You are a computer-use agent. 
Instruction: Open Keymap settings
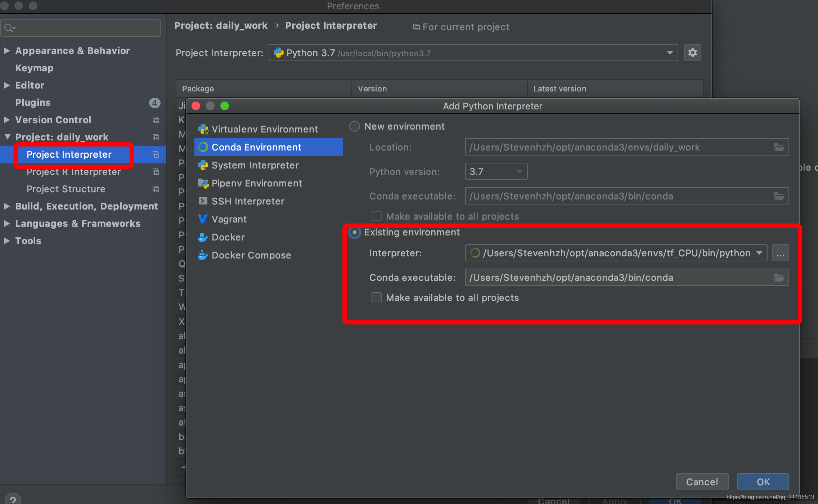(x=34, y=68)
